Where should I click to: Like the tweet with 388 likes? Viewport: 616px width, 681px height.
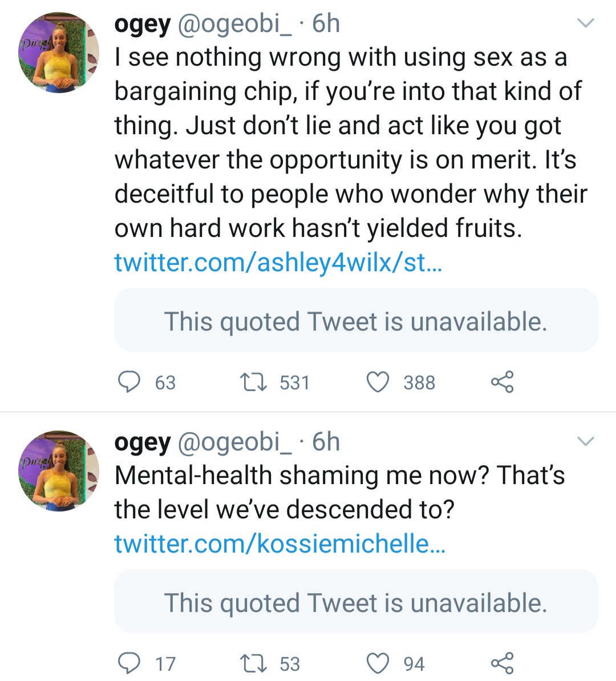pyautogui.click(x=377, y=382)
